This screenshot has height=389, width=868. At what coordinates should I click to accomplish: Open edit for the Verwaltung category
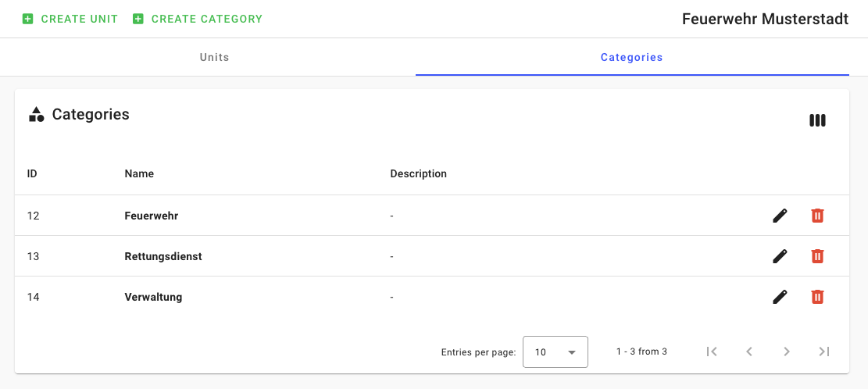(779, 297)
